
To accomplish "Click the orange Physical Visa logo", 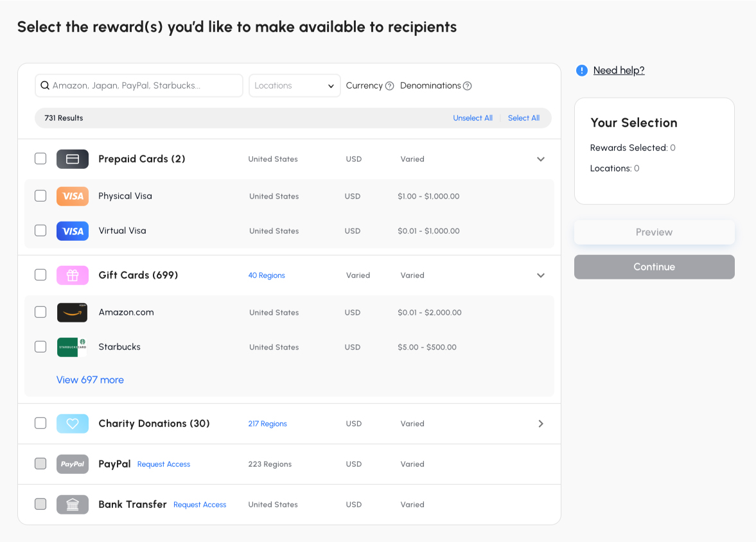I will click(73, 197).
